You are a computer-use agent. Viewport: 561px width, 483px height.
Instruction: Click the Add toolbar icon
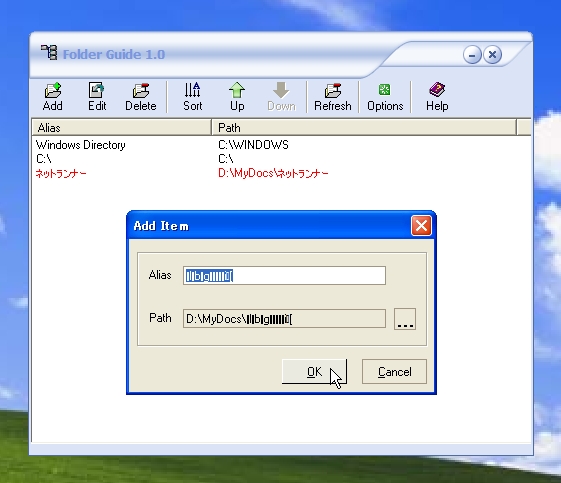53,97
